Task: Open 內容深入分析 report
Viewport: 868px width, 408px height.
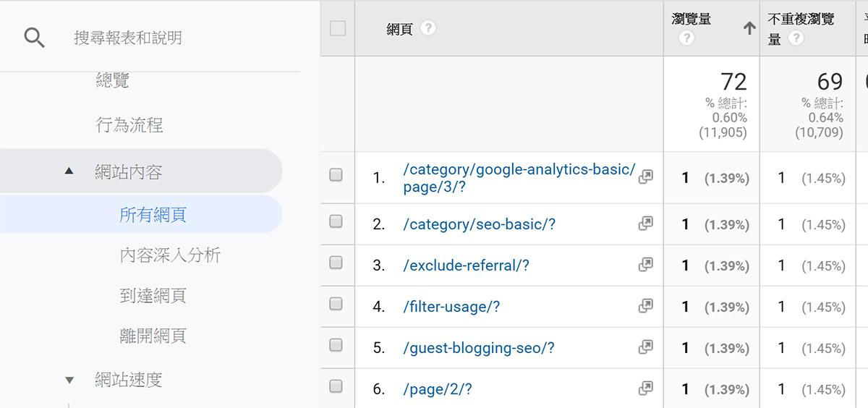Action: tap(170, 255)
